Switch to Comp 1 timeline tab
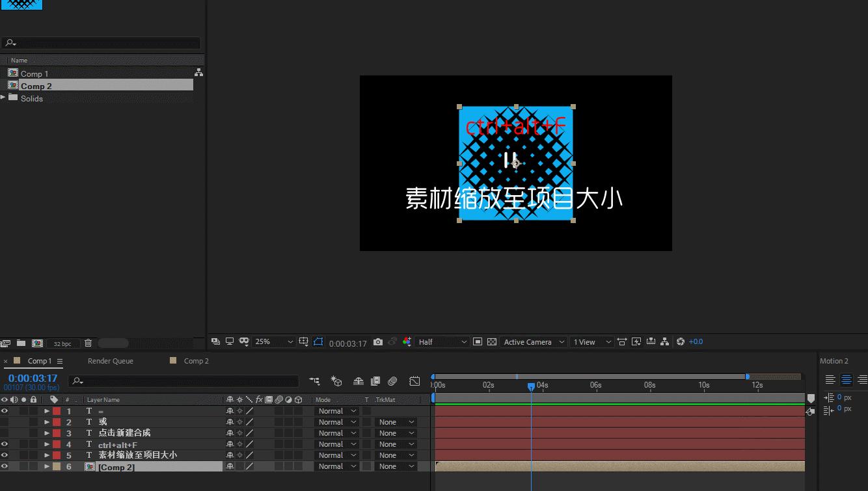This screenshot has width=868, height=491. [38, 361]
